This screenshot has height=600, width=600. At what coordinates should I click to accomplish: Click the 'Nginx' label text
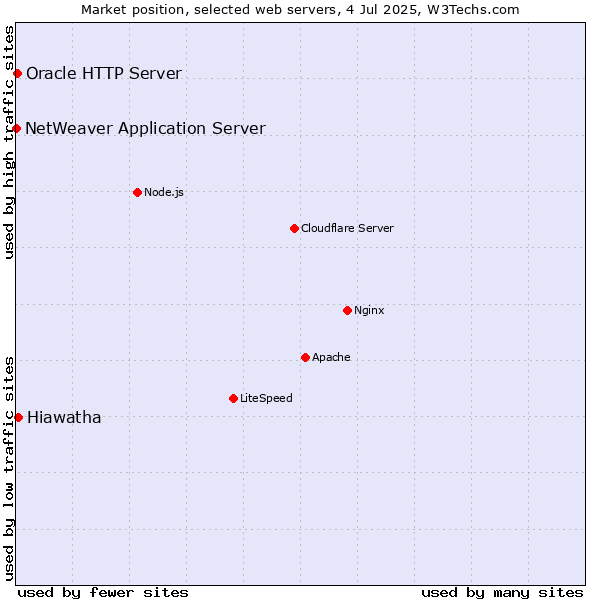tap(369, 310)
